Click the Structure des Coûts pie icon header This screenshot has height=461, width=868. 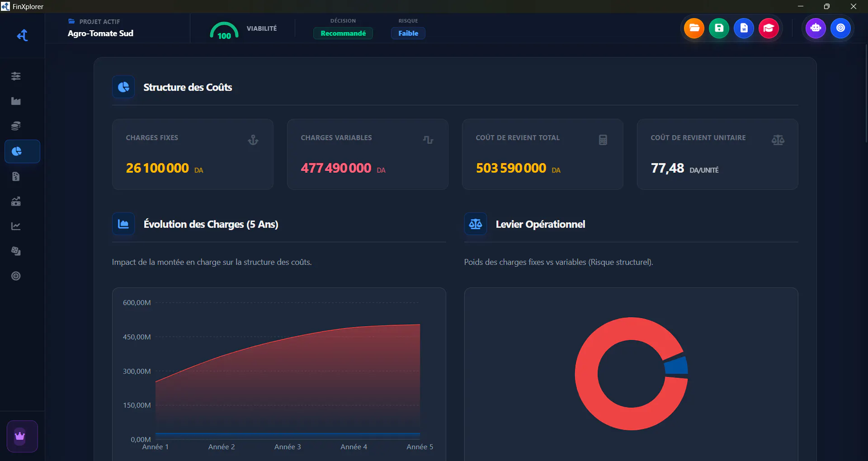(x=123, y=87)
